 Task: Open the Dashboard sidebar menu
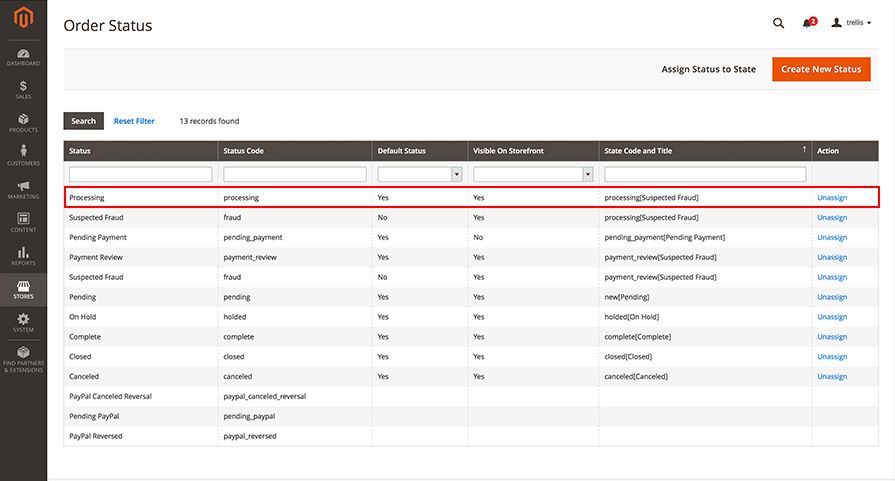pyautogui.click(x=23, y=57)
